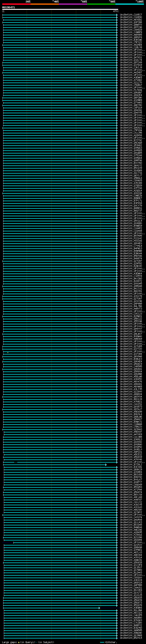146x644 pixels.
Task: Click the purple ~60% identity color bar
Action: click(x=73, y=4)
